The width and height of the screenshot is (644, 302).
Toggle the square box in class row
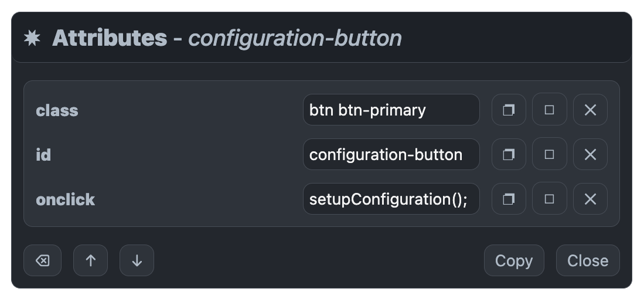(x=549, y=110)
